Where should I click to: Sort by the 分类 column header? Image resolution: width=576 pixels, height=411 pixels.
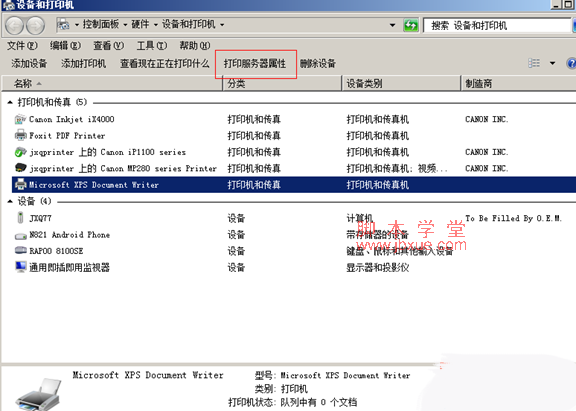pyautogui.click(x=282, y=83)
